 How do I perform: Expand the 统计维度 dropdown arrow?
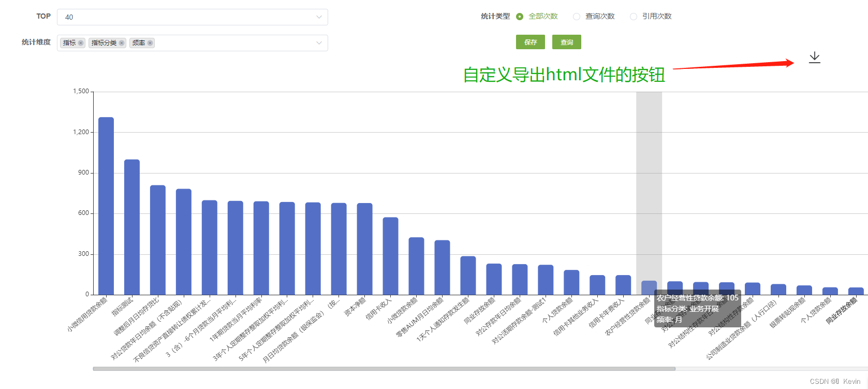pos(319,43)
